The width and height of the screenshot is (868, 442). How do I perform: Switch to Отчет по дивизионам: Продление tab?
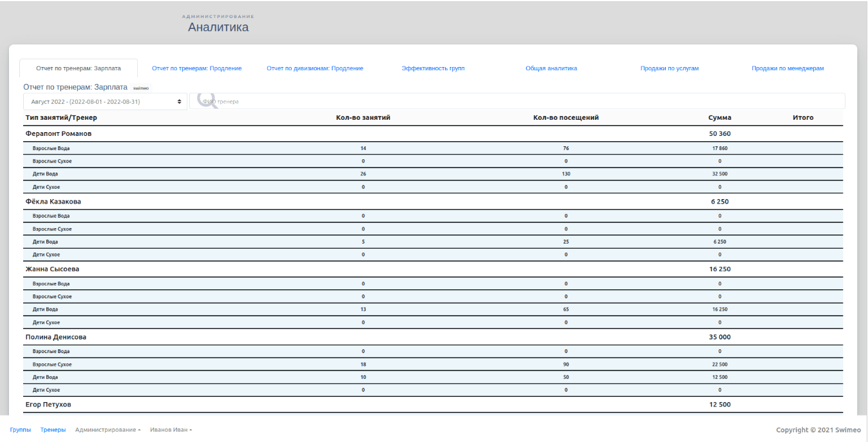click(315, 68)
